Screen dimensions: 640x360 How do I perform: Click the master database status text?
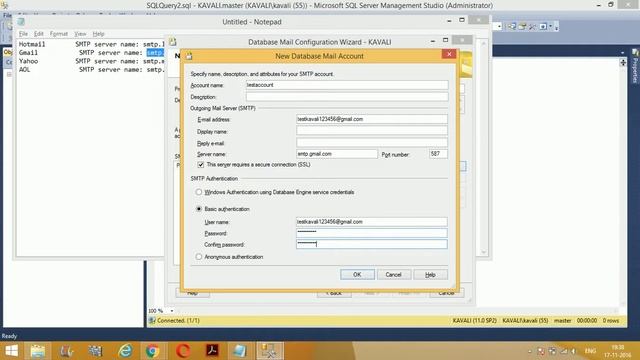[x=562, y=321]
